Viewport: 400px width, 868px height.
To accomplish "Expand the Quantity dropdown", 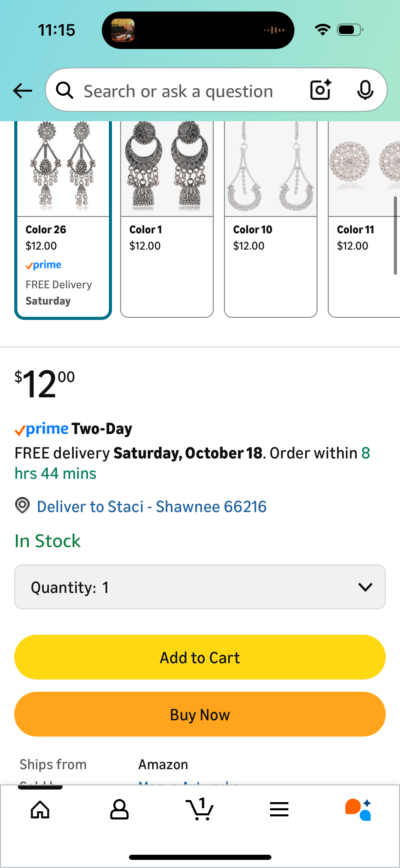I will (200, 587).
